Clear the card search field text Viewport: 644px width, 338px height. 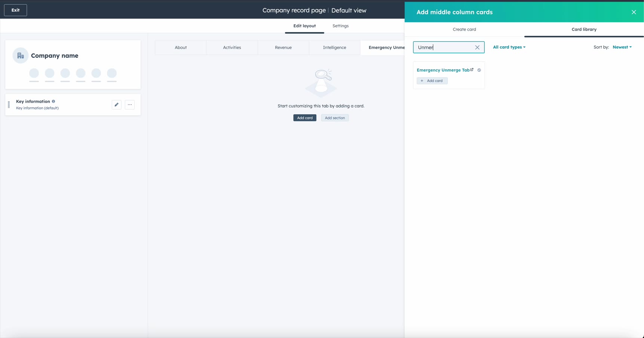tap(477, 47)
